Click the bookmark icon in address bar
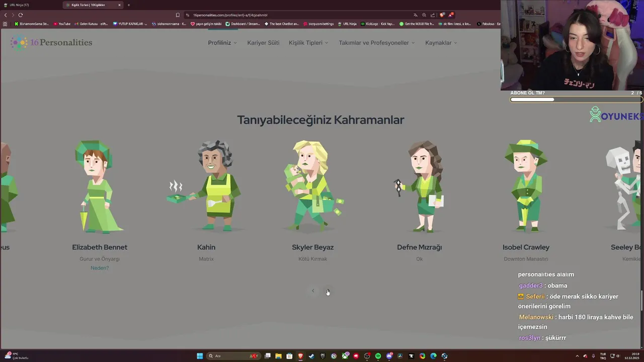The image size is (644, 362). [x=178, y=15]
